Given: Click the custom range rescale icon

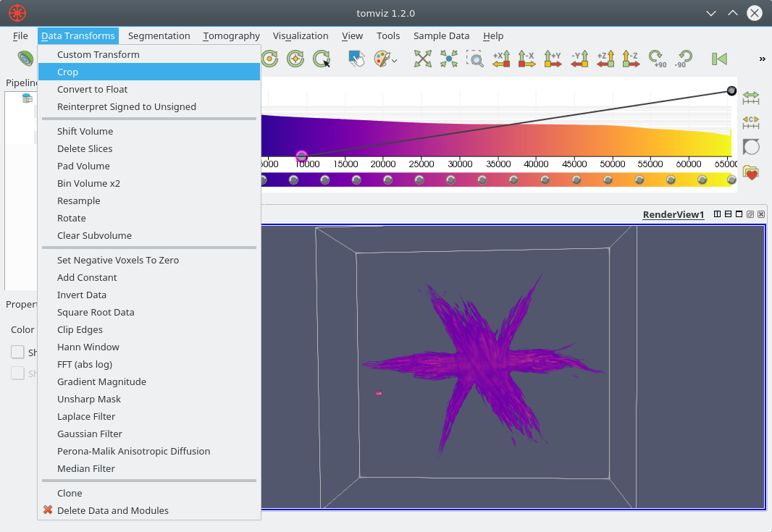Looking at the screenshot, I should (x=751, y=122).
